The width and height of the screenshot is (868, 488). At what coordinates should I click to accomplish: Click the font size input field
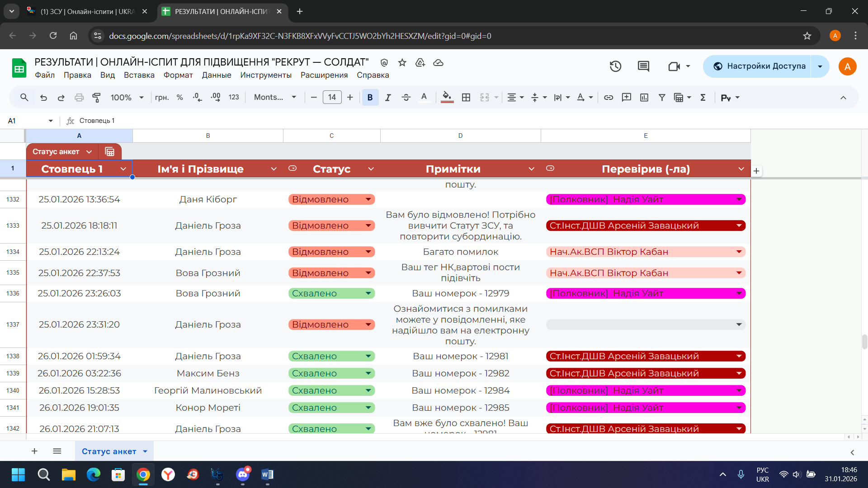[332, 97]
